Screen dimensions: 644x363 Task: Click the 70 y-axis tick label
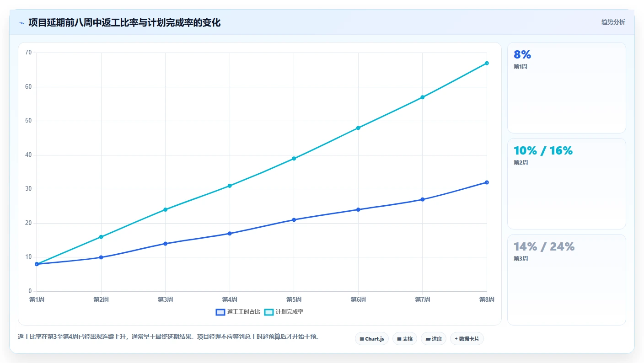28,53
